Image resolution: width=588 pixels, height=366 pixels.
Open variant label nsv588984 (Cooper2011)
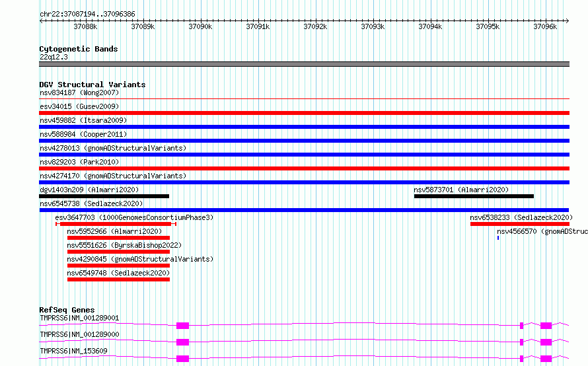(x=83, y=134)
